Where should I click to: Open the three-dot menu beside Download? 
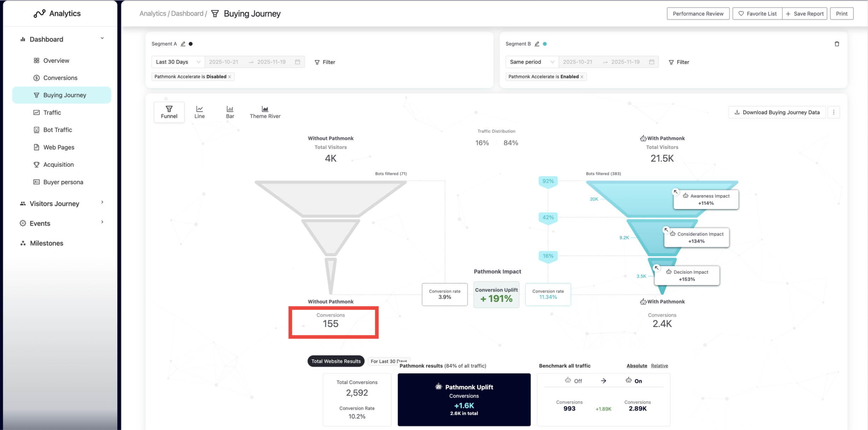coord(834,112)
